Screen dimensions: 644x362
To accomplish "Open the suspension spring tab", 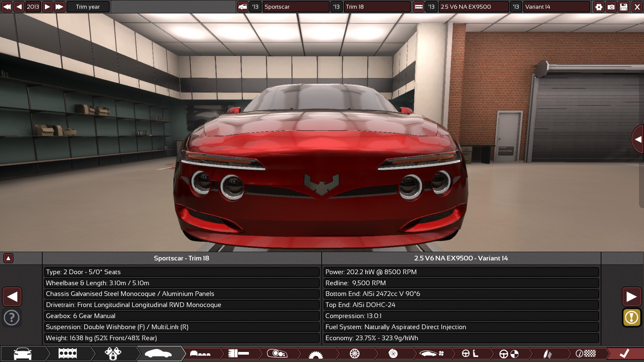I will 547,354.
